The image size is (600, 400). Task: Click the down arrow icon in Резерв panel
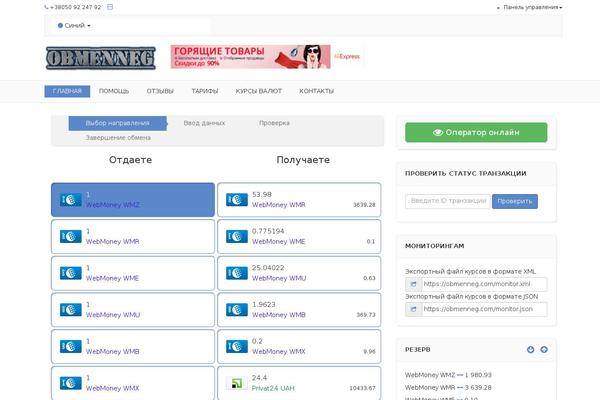pyautogui.click(x=530, y=349)
